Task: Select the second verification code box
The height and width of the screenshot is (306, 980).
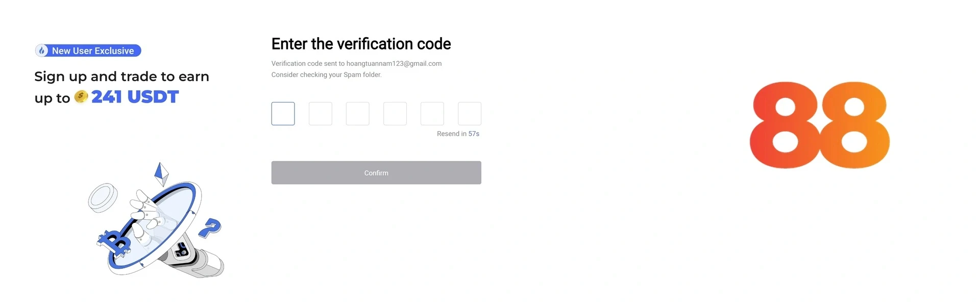Action: [x=321, y=114]
